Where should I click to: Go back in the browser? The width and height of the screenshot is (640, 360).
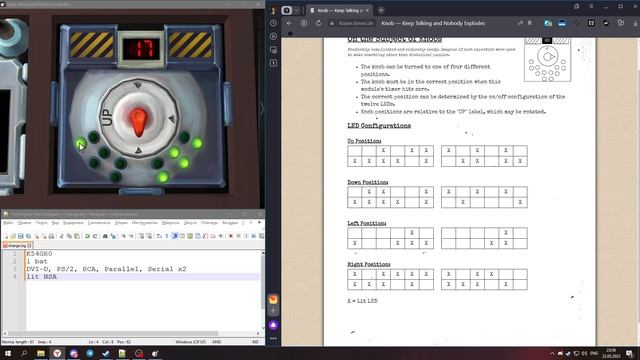(289, 23)
